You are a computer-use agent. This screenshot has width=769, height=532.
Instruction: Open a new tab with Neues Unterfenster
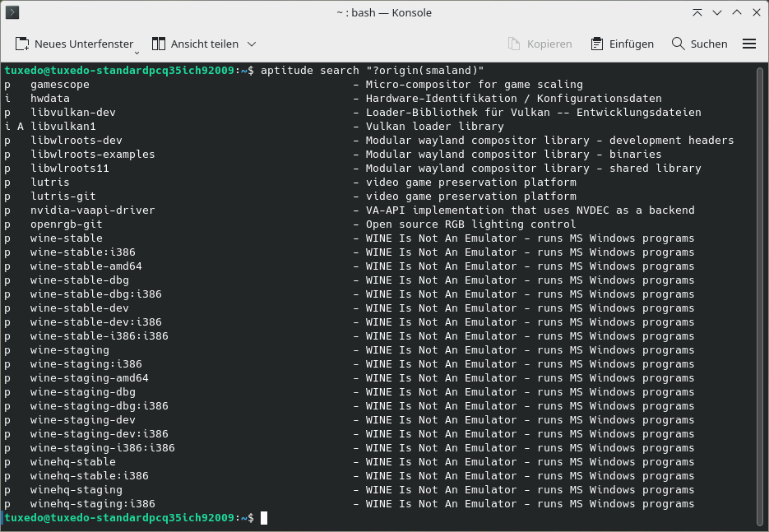pyautogui.click(x=74, y=44)
